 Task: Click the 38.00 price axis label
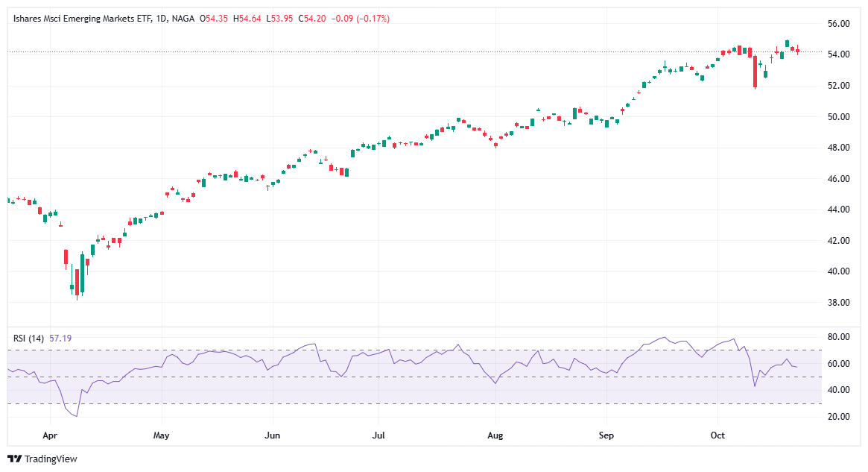pyautogui.click(x=839, y=303)
